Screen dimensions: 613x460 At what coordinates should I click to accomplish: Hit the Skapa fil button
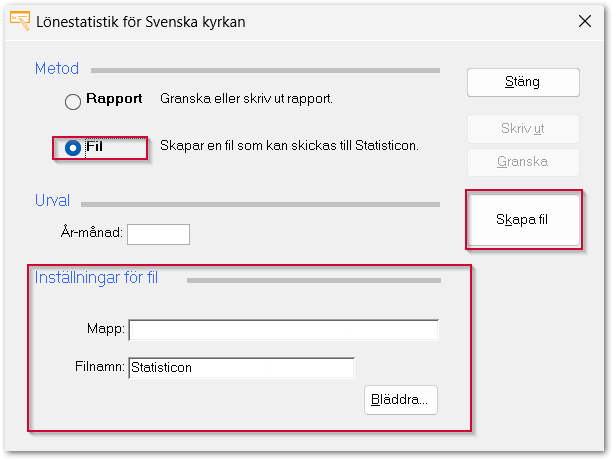coord(523,219)
